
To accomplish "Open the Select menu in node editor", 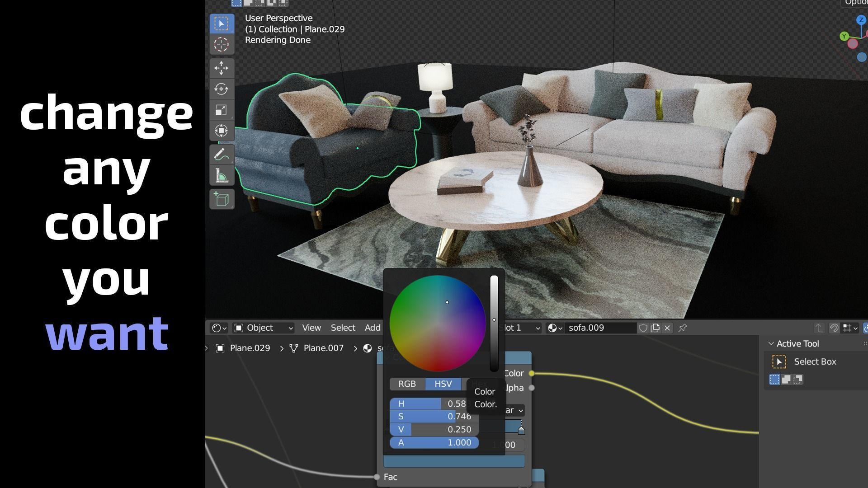I will pyautogui.click(x=343, y=328).
